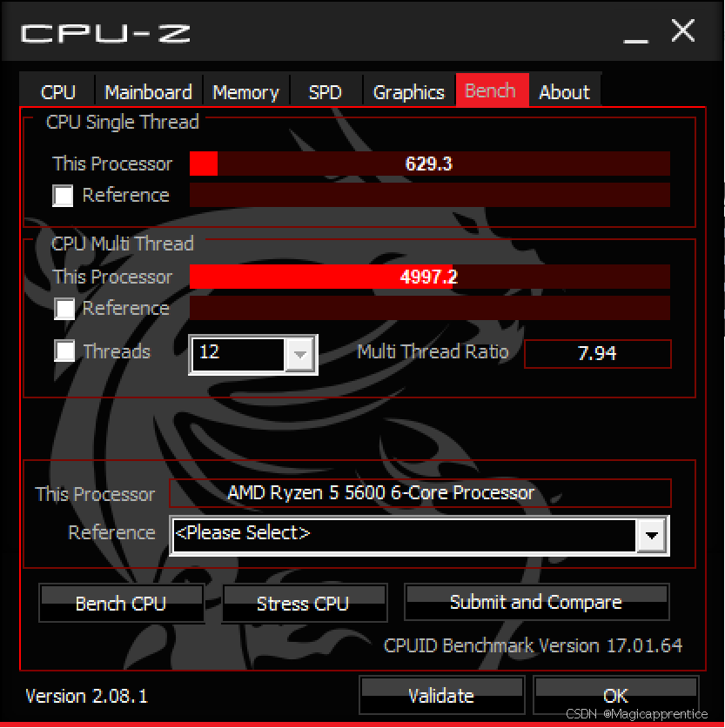
Task: Click the Validate button
Action: click(441, 696)
